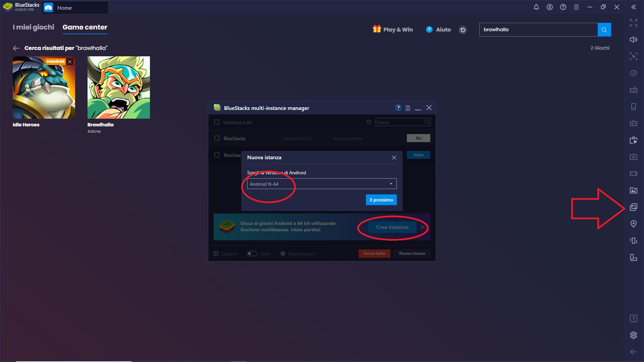This screenshot has width=644, height=362.
Task: Check the Seleziona tutto checkbox
Action: pos(217,122)
